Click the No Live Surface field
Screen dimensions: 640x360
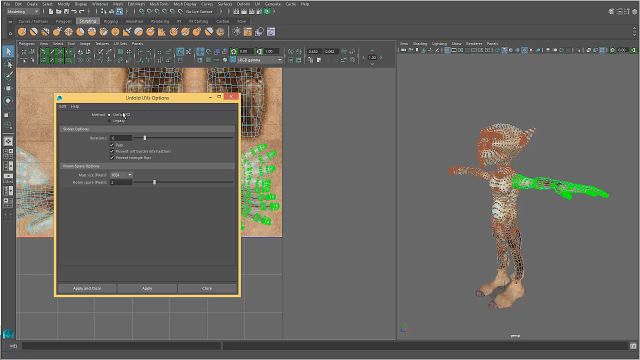(x=200, y=11)
